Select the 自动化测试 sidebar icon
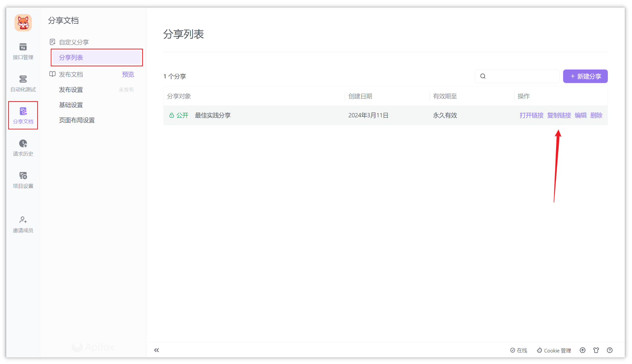This screenshot has height=364, width=632. pyautogui.click(x=23, y=83)
